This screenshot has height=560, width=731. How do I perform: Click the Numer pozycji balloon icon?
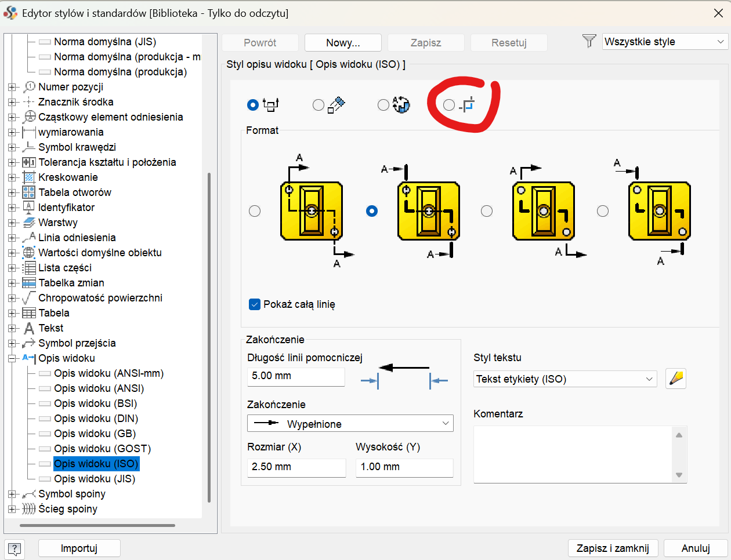click(x=29, y=87)
